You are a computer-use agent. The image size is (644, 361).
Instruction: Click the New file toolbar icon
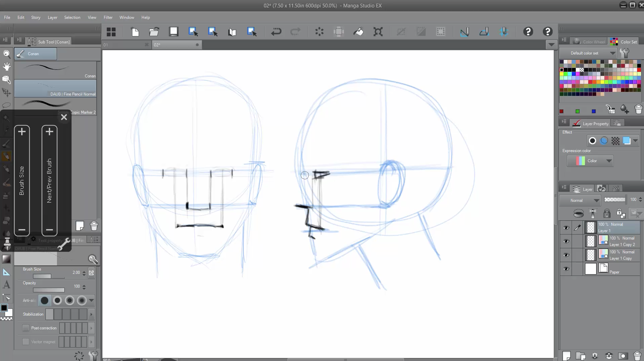(135, 32)
